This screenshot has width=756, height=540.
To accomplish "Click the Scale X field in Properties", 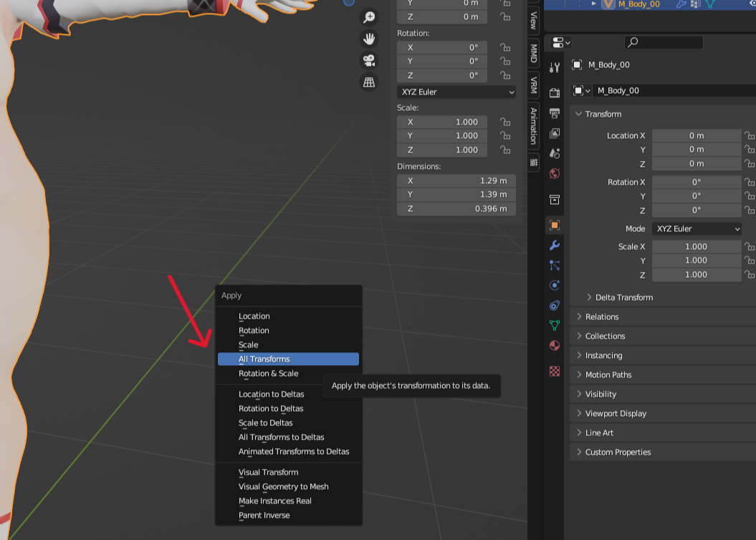I will tap(697, 246).
